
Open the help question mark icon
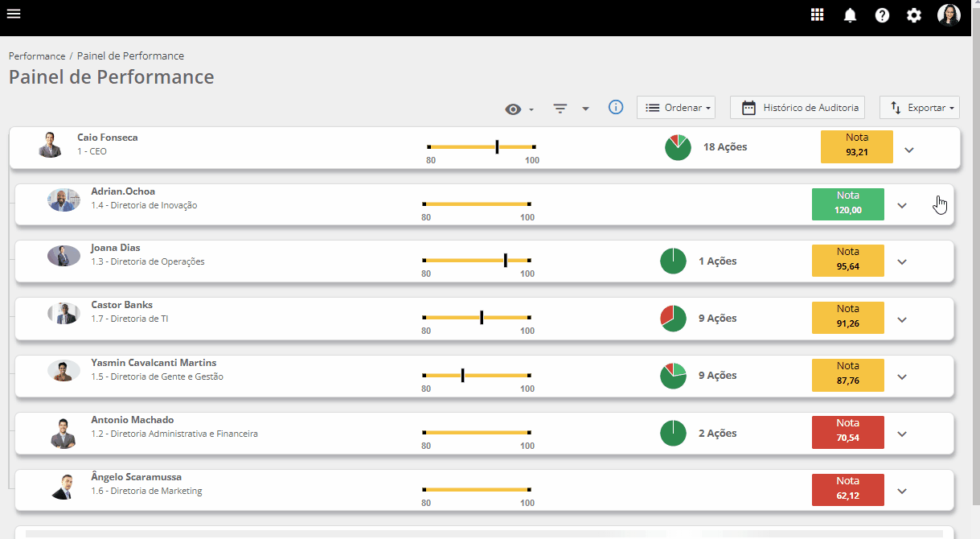tap(882, 15)
